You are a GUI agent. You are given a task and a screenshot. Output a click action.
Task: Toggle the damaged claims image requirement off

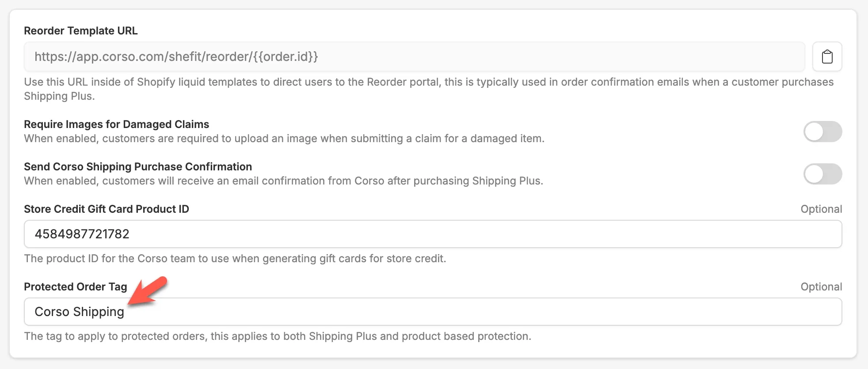823,131
